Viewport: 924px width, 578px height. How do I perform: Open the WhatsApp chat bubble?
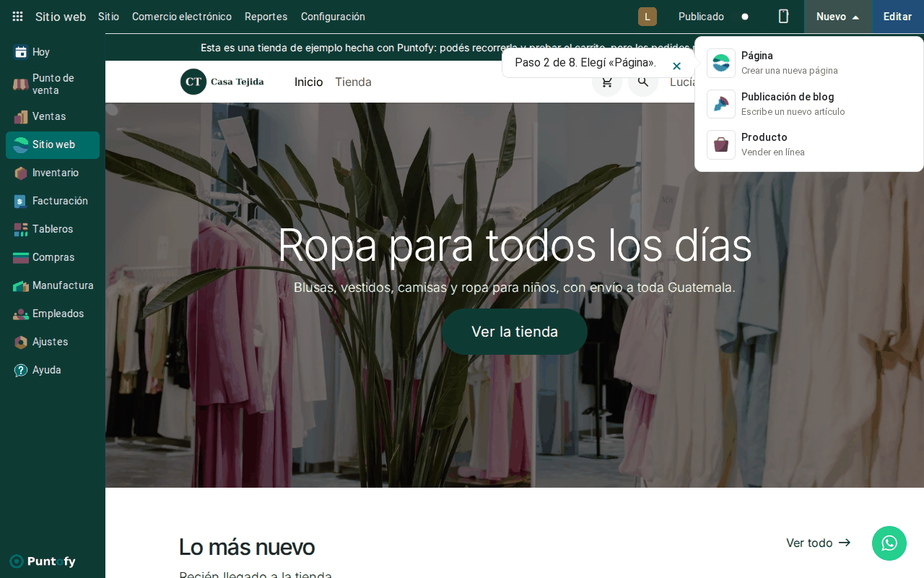[889, 543]
